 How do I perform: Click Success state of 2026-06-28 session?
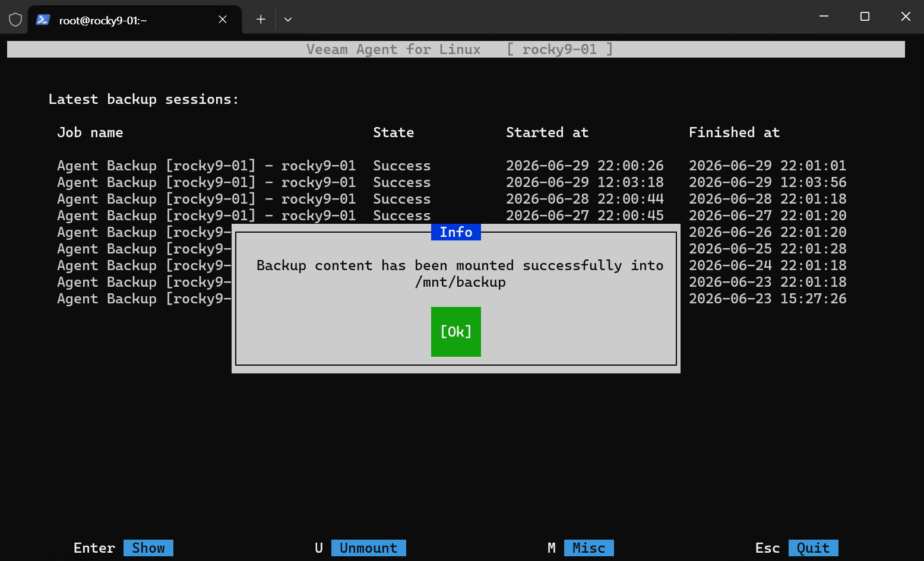click(x=402, y=199)
